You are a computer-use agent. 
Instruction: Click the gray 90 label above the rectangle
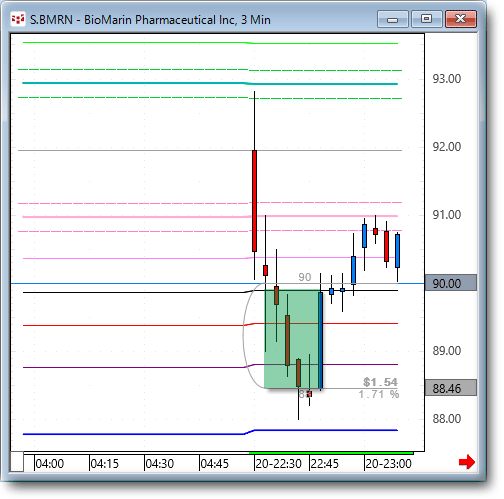(305, 277)
